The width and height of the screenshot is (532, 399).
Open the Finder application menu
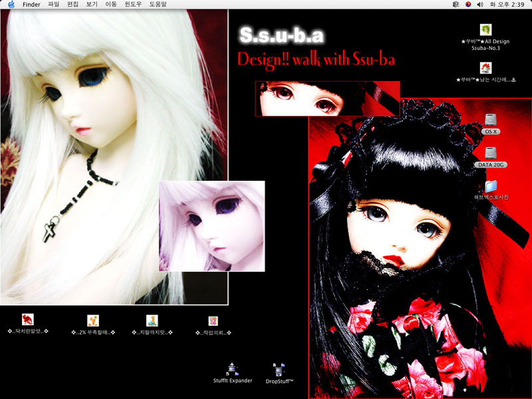31,5
